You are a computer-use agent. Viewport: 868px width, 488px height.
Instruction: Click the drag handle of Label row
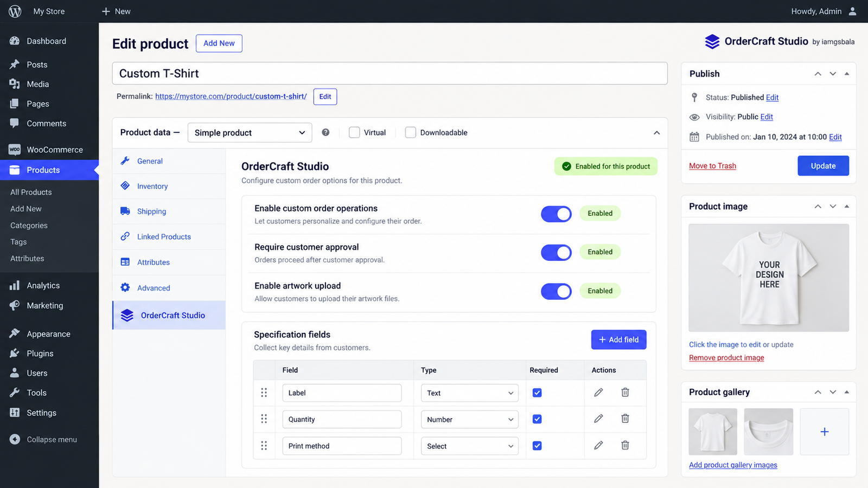click(x=264, y=393)
